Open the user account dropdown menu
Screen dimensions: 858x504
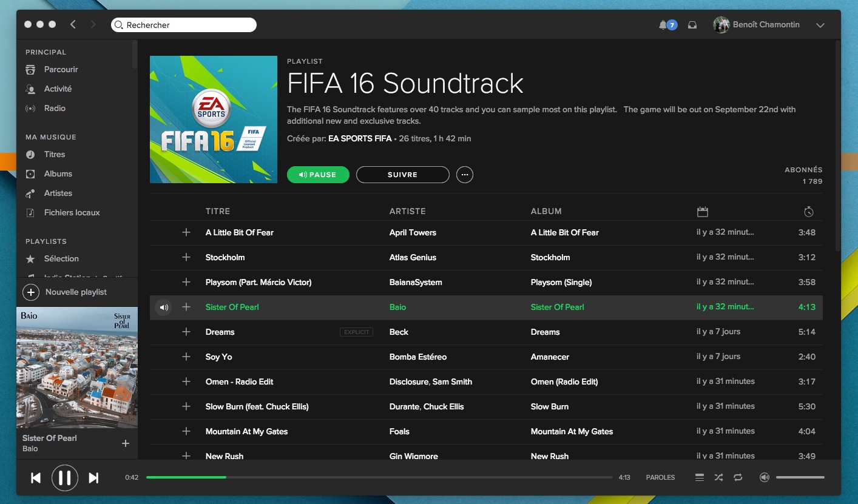[x=820, y=25]
